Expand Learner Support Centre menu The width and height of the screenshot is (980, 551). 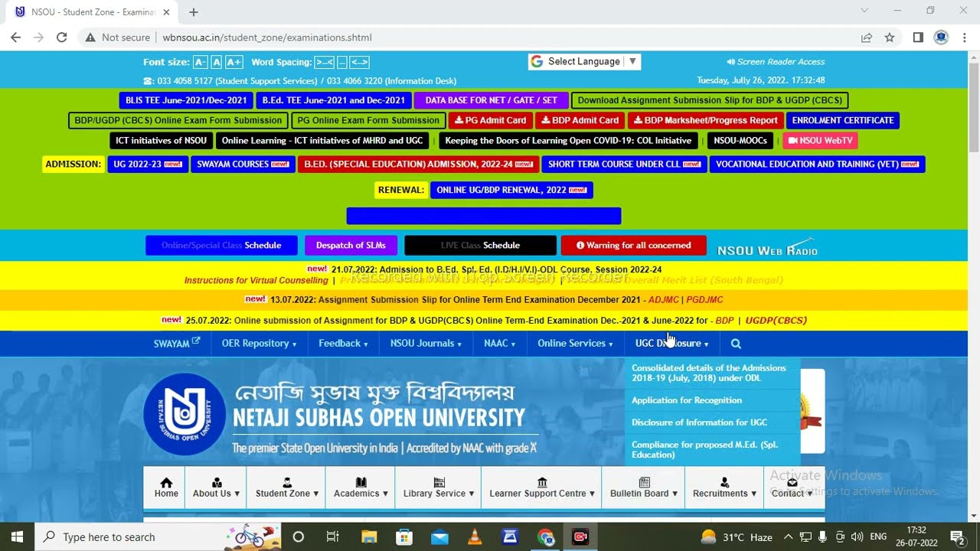tap(542, 487)
